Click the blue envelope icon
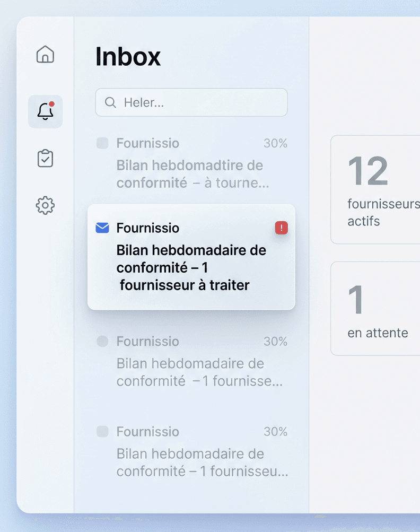This screenshot has width=420, height=532. [x=102, y=228]
